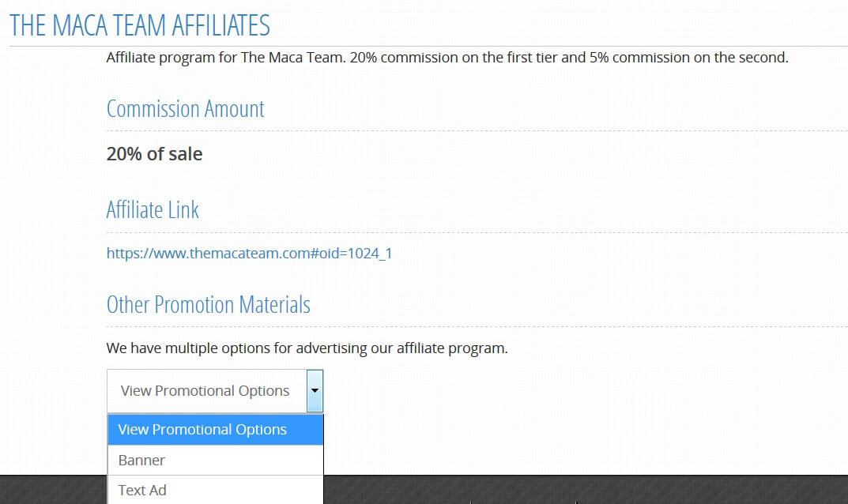The height and width of the screenshot is (504, 848).
Task: Click the Other Promotion Materials heading
Action: pos(208,304)
